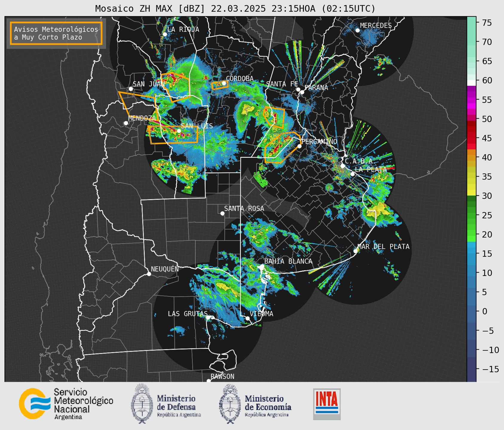Click the white marker dot at Neuquén
Screen dimensions: 504x430
pyautogui.click(x=149, y=274)
